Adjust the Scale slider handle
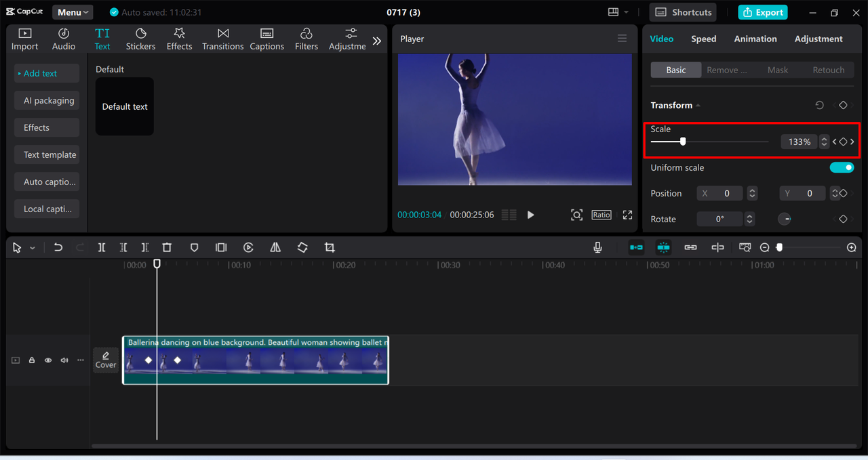The height and width of the screenshot is (460, 868). (683, 142)
